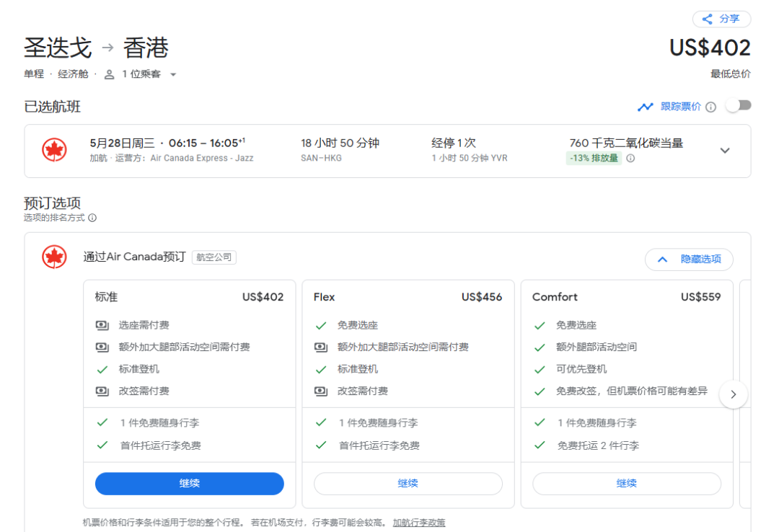Click the SAN–HKG route text

[321, 158]
